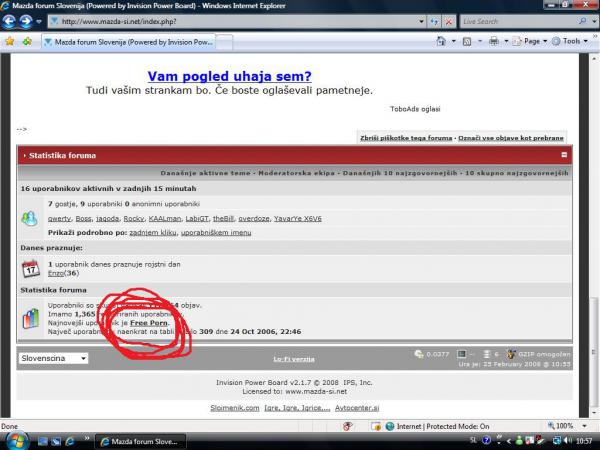This screenshot has height=450, width=600.
Task: Click the Print icon in the toolbar
Action: pos(493,42)
